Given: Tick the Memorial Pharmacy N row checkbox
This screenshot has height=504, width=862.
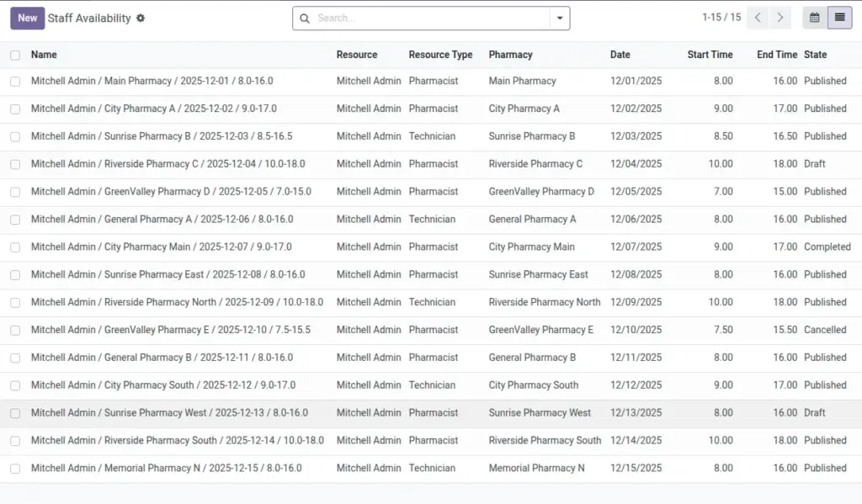Looking at the screenshot, I should [x=15, y=469].
